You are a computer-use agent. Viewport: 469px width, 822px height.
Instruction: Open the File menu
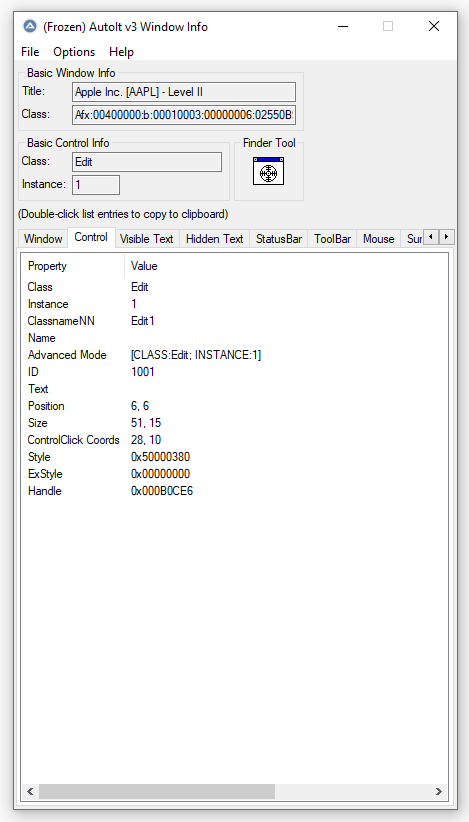point(30,52)
